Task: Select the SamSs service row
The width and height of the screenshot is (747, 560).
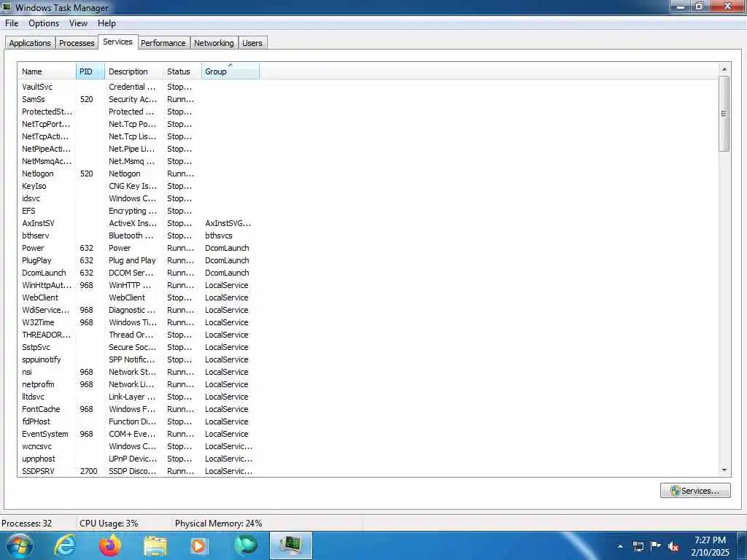Action: [x=138, y=99]
